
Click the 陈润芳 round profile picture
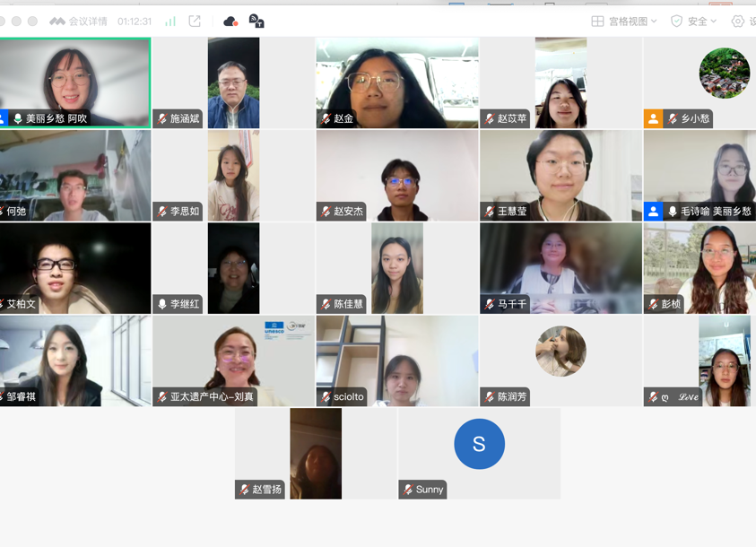(x=560, y=351)
